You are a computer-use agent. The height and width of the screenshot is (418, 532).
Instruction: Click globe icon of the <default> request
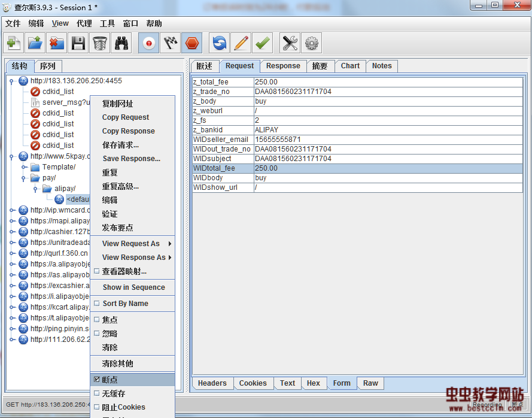click(x=59, y=199)
